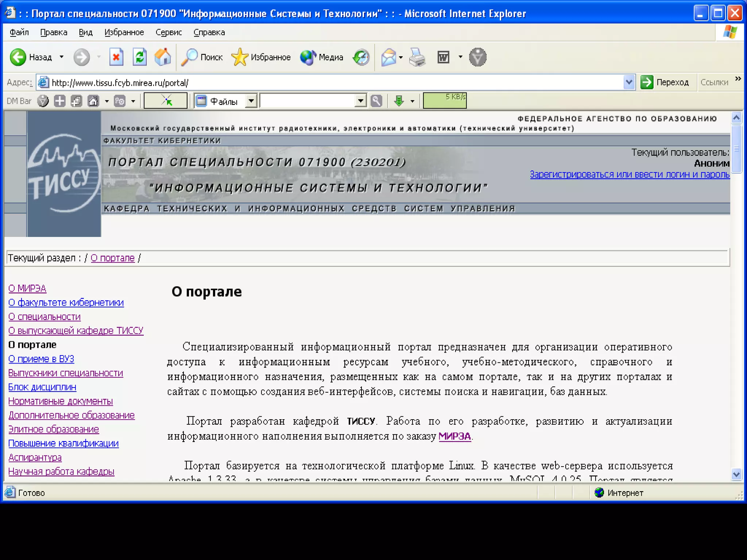Click the grey Forward arrow button
Screen dimensions: 747x560
pyautogui.click(x=81, y=57)
